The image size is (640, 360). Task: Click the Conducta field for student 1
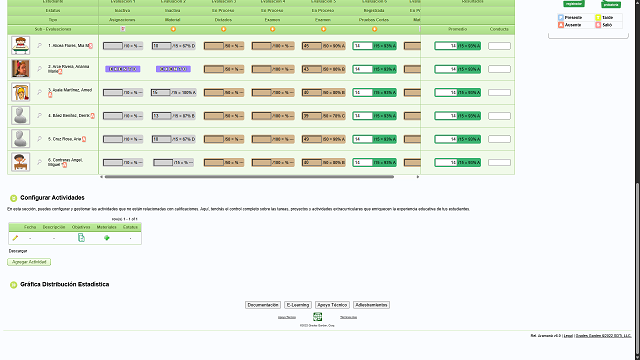pos(499,46)
